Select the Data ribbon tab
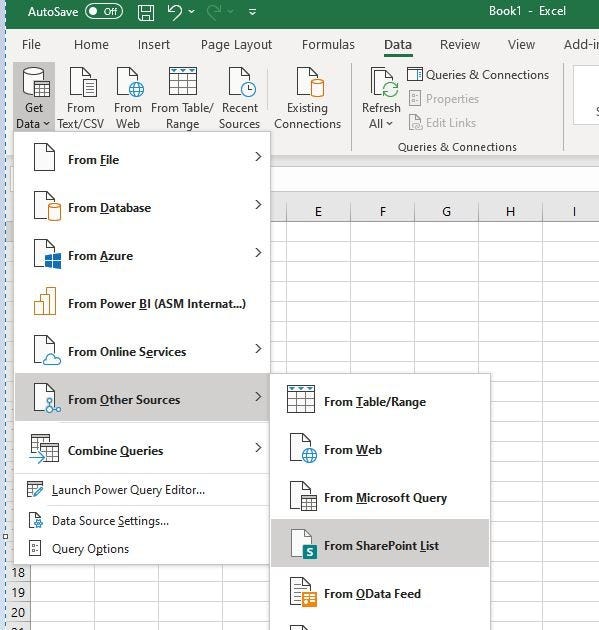The width and height of the screenshot is (599, 630). (x=398, y=45)
